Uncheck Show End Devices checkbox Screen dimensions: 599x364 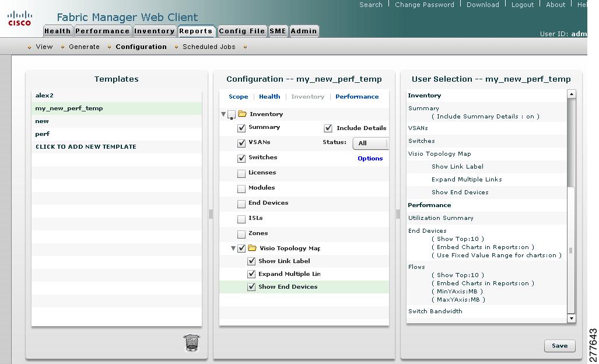(x=251, y=287)
